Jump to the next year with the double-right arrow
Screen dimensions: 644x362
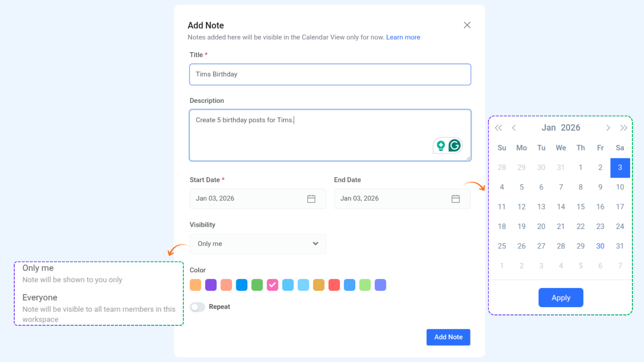(623, 128)
